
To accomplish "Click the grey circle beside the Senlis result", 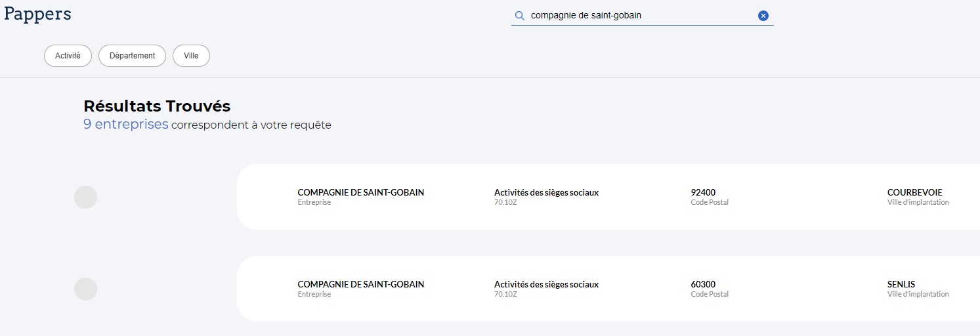I will (x=85, y=289).
